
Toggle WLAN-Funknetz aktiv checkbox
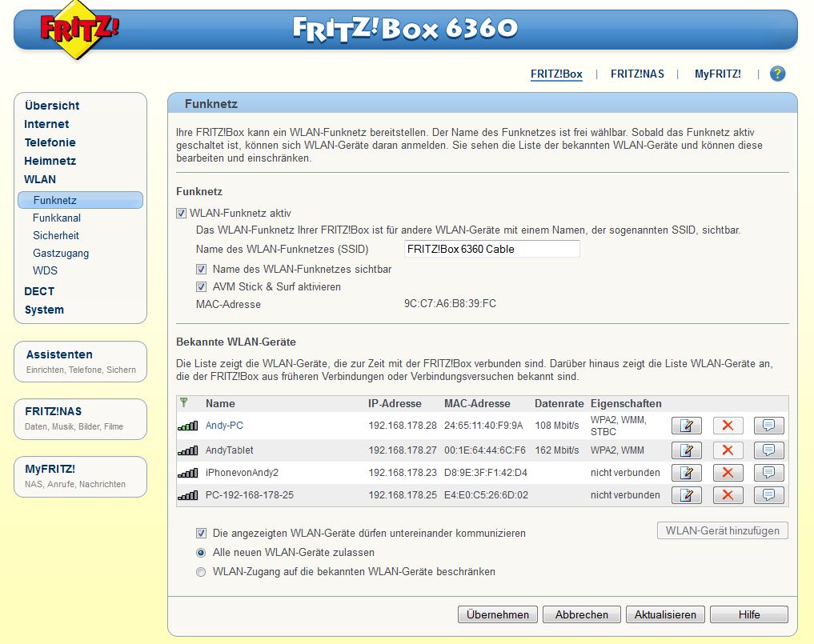[x=181, y=214]
